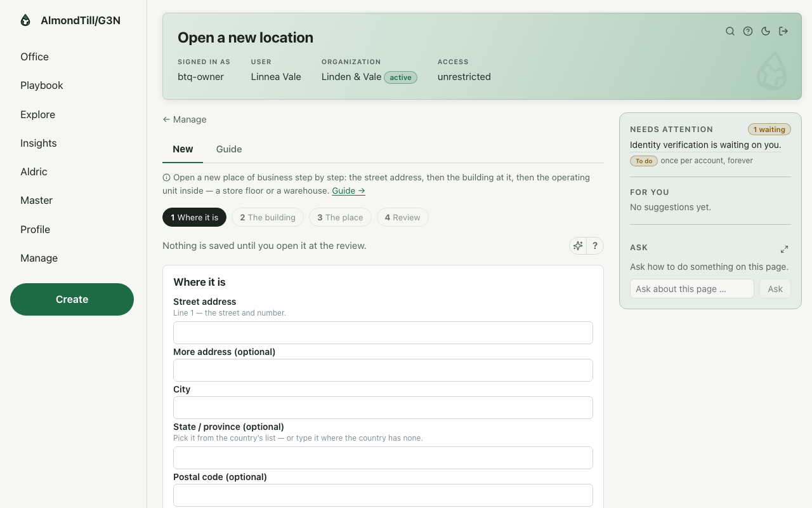This screenshot has height=508, width=812.
Task: Click into the Street address field
Action: pyautogui.click(x=383, y=333)
